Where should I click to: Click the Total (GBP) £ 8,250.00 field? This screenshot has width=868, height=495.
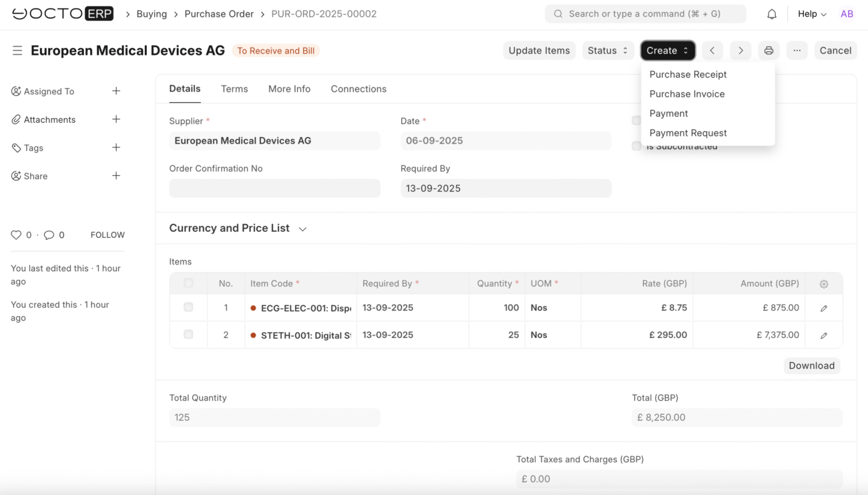(737, 418)
